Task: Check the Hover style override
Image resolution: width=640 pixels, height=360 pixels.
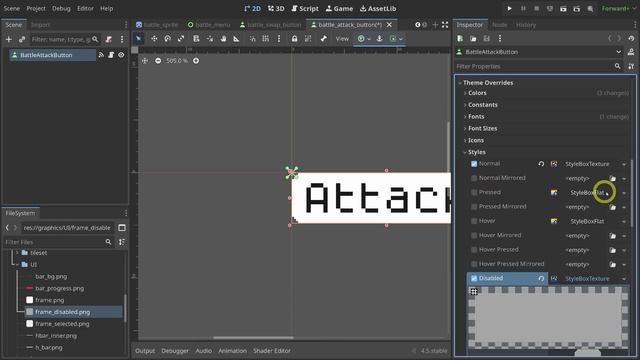Action: point(474,221)
